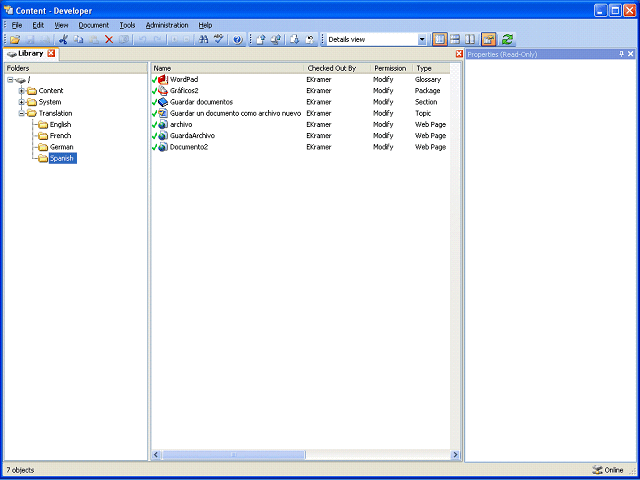Select the Spanish folder
This screenshot has width=640, height=480.
tap(62, 158)
